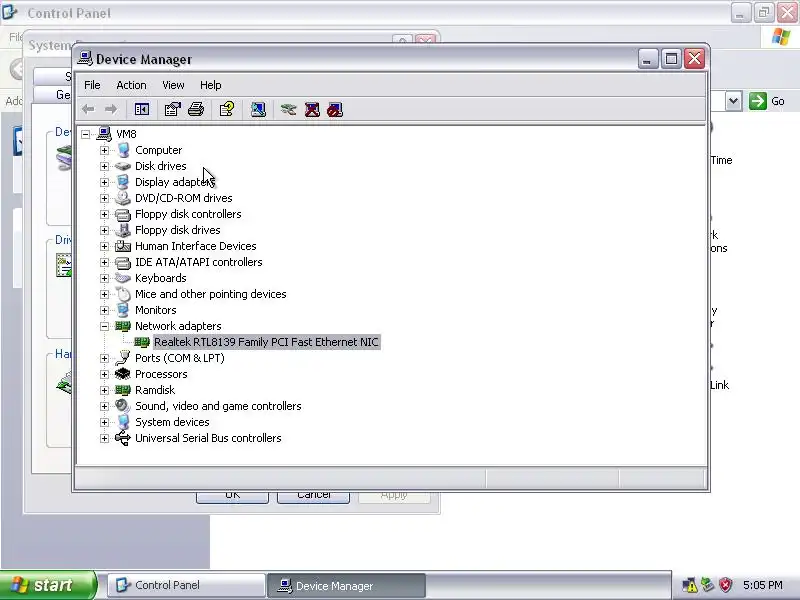The height and width of the screenshot is (600, 800).
Task: Open the Help menu
Action: pos(210,85)
